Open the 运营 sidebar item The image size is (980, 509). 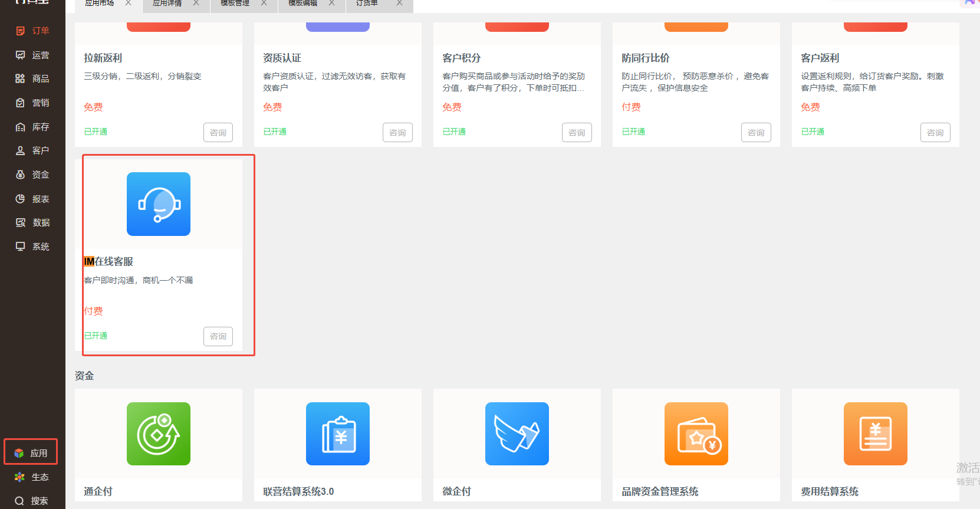tap(32, 55)
